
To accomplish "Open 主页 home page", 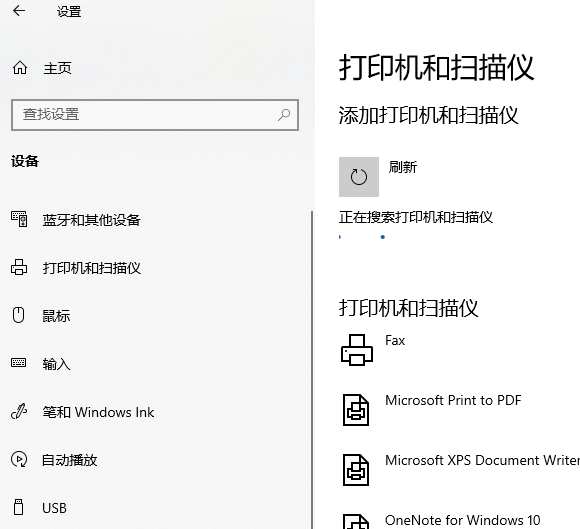I will click(57, 68).
